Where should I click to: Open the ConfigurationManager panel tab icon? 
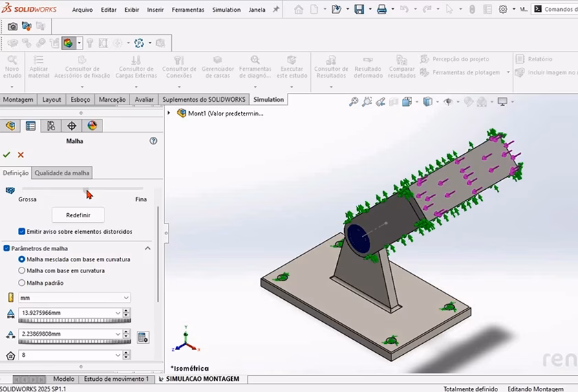tap(51, 126)
